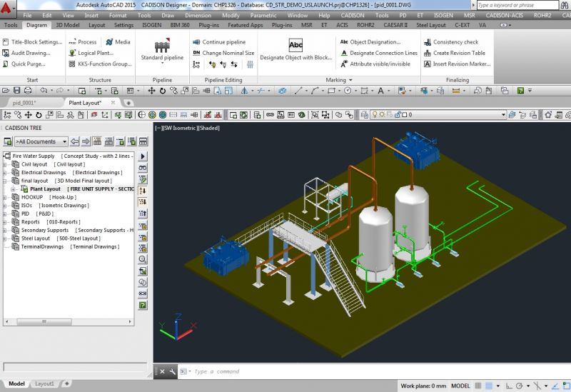This screenshot has height=392, width=571.
Task: Click Object Designation button
Action: click(x=370, y=42)
